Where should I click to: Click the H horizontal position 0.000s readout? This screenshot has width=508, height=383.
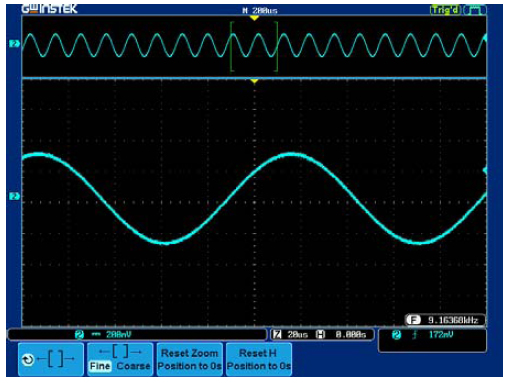coord(341,334)
